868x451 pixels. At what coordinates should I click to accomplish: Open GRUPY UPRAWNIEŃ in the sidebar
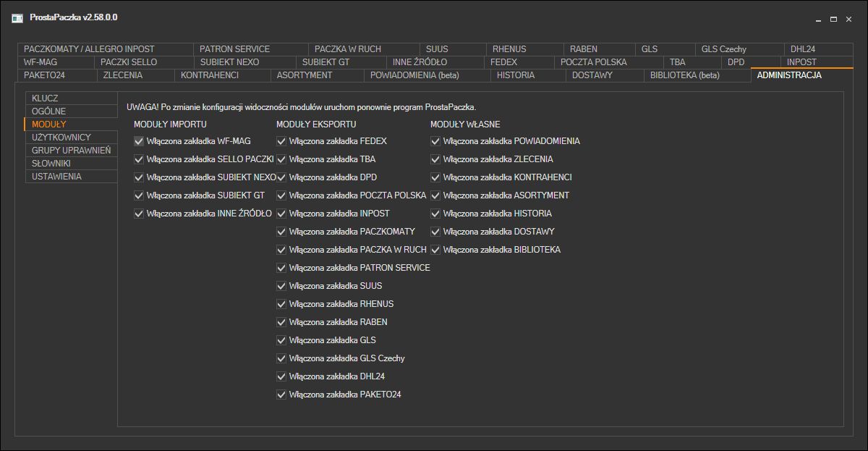pyautogui.click(x=71, y=151)
